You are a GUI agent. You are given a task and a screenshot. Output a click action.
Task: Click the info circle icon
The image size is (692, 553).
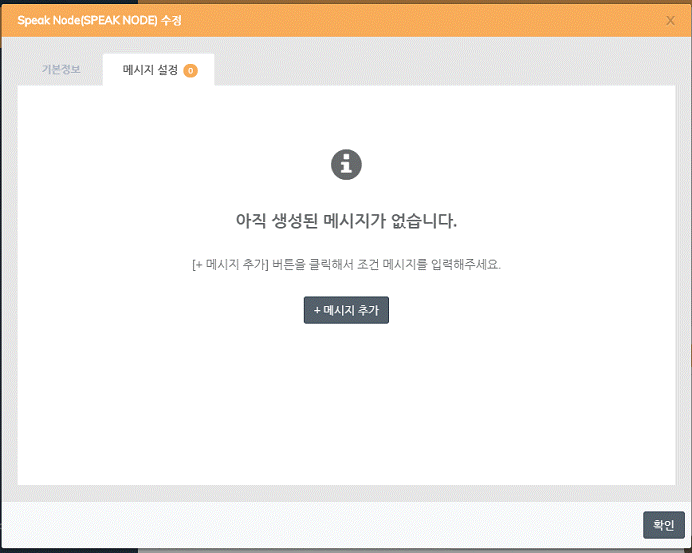point(346,165)
